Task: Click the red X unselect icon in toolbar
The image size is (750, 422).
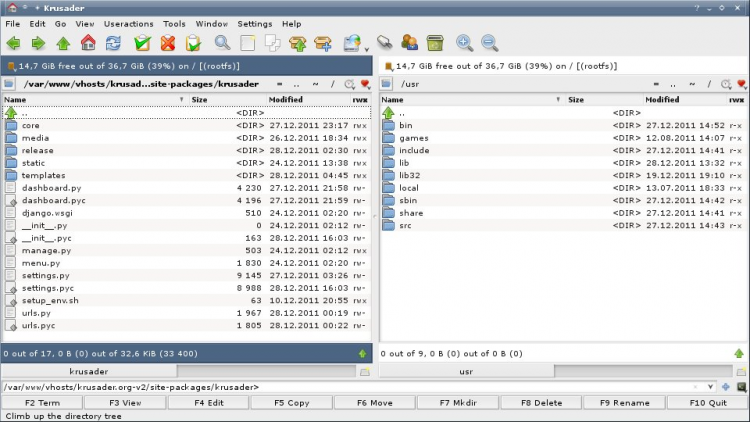Action: [168, 43]
